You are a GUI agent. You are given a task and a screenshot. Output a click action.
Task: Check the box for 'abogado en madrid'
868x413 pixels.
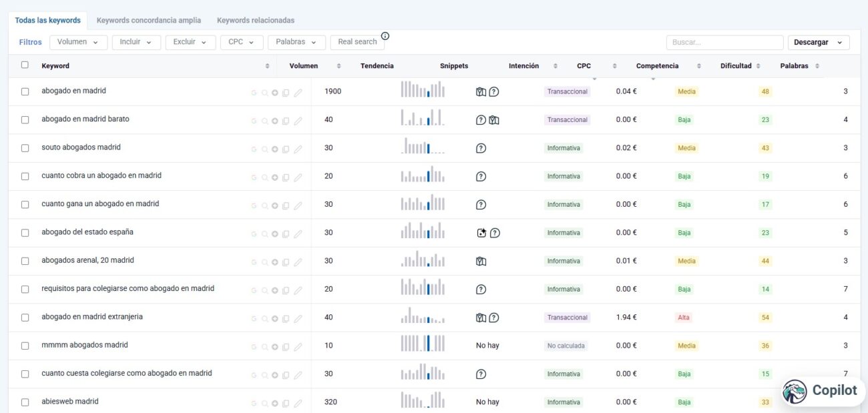[x=25, y=92]
